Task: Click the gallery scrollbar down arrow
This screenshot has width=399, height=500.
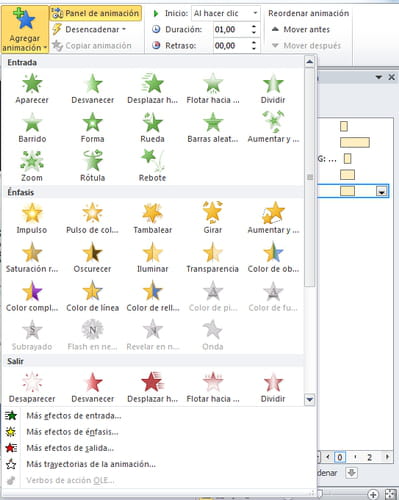Action: pos(310,399)
